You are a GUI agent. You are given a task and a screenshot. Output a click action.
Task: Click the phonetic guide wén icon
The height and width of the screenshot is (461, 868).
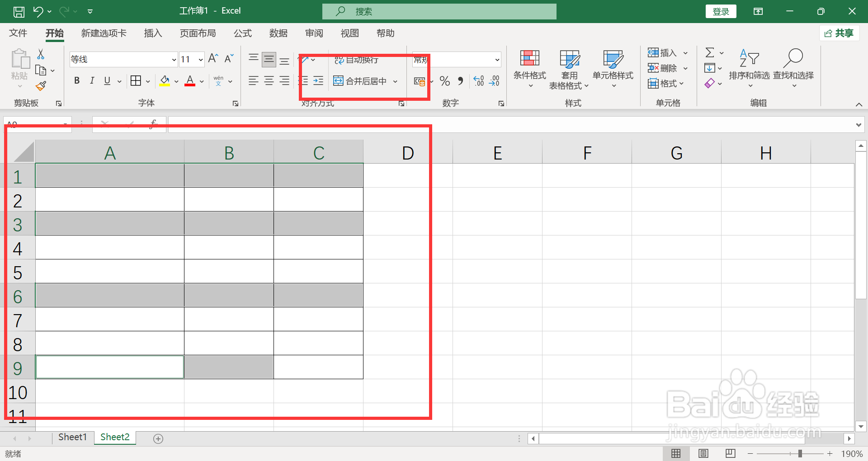(218, 81)
